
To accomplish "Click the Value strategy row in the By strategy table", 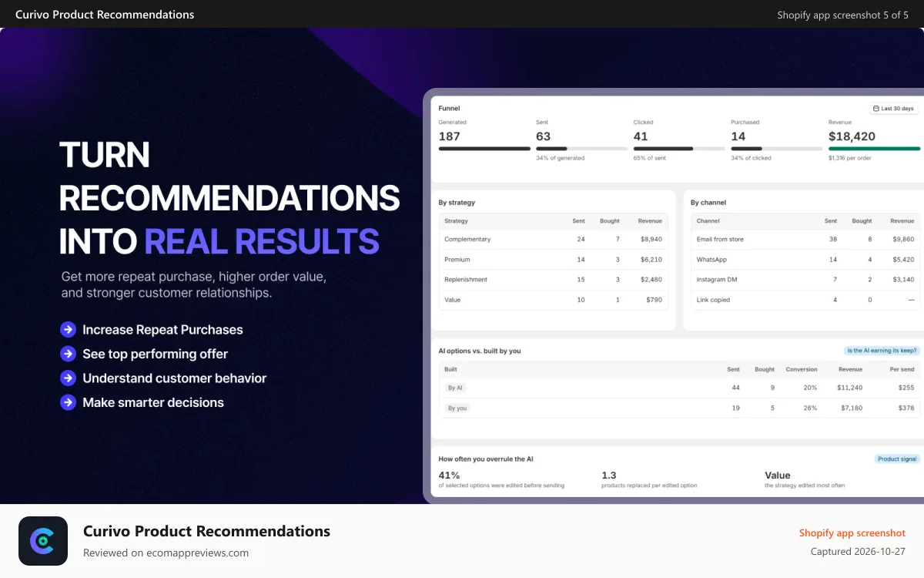I will coord(553,300).
